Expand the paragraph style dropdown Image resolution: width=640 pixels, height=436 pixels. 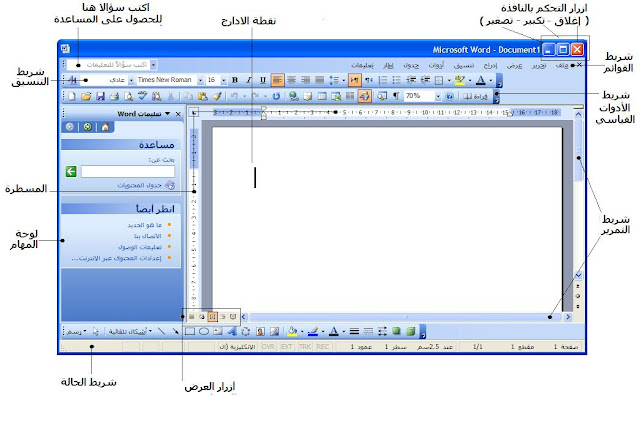click(131, 80)
